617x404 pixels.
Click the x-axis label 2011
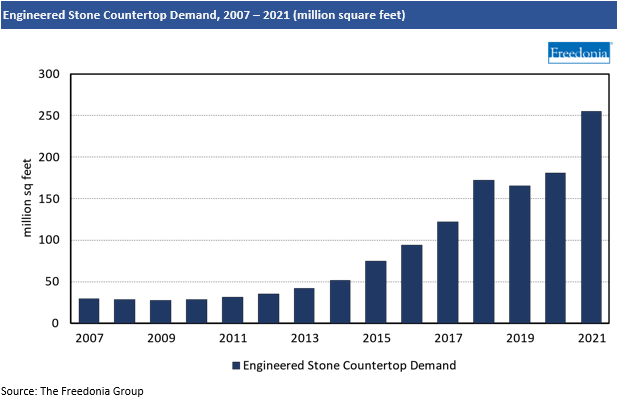click(x=233, y=338)
